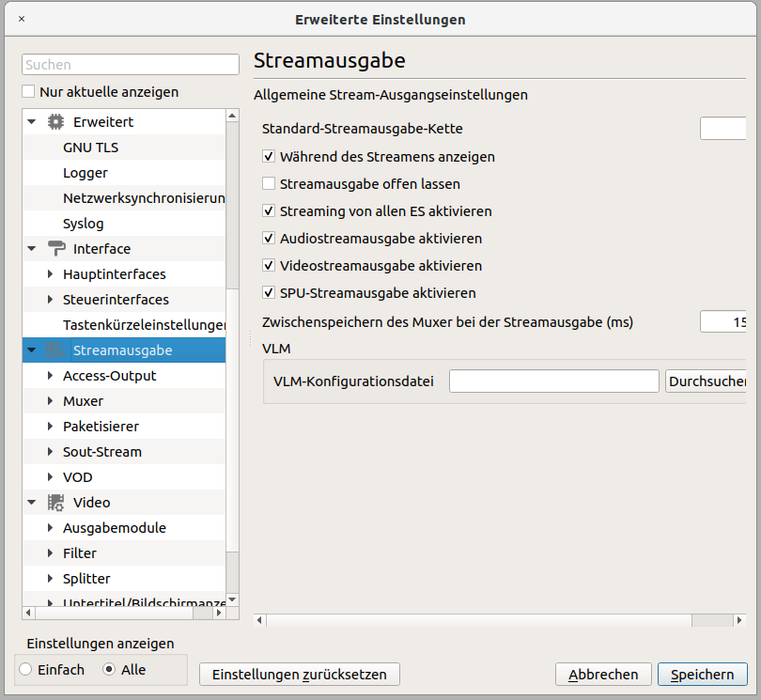Click the Durchsuchen button for VLM file
This screenshot has width=761, height=700.
coord(706,381)
